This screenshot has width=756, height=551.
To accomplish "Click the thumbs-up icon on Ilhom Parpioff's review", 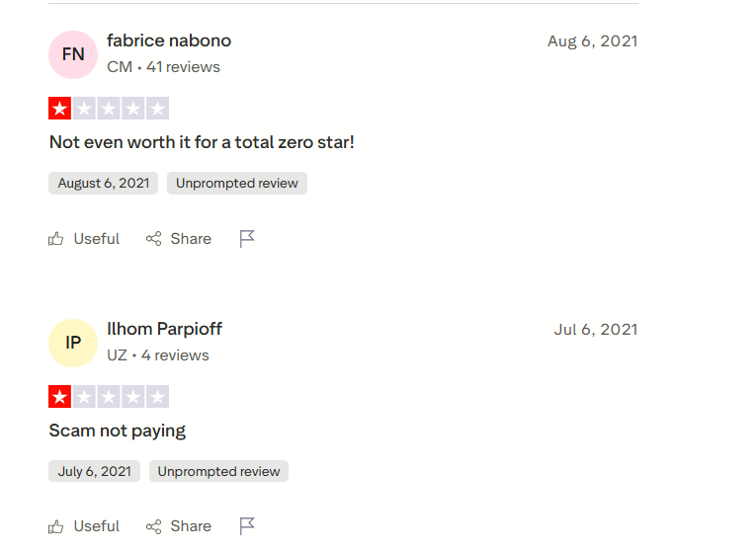I will pyautogui.click(x=56, y=526).
